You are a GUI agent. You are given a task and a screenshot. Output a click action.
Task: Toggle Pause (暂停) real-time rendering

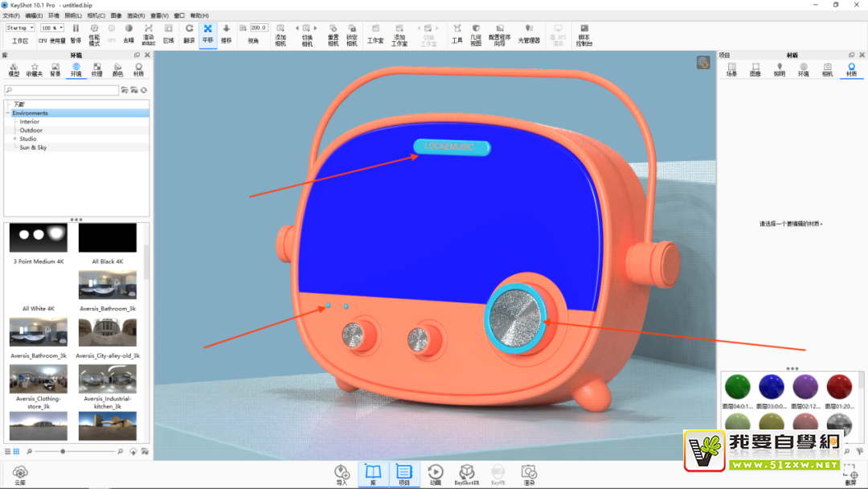pyautogui.click(x=76, y=32)
